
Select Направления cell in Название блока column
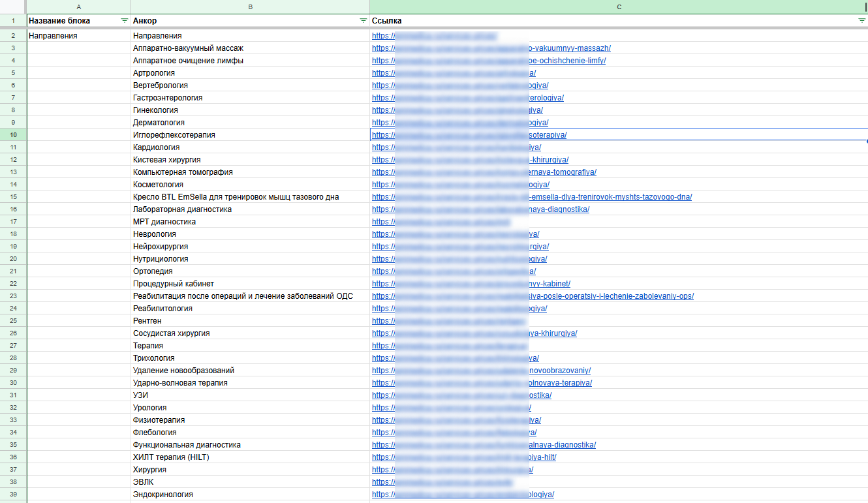coord(79,36)
